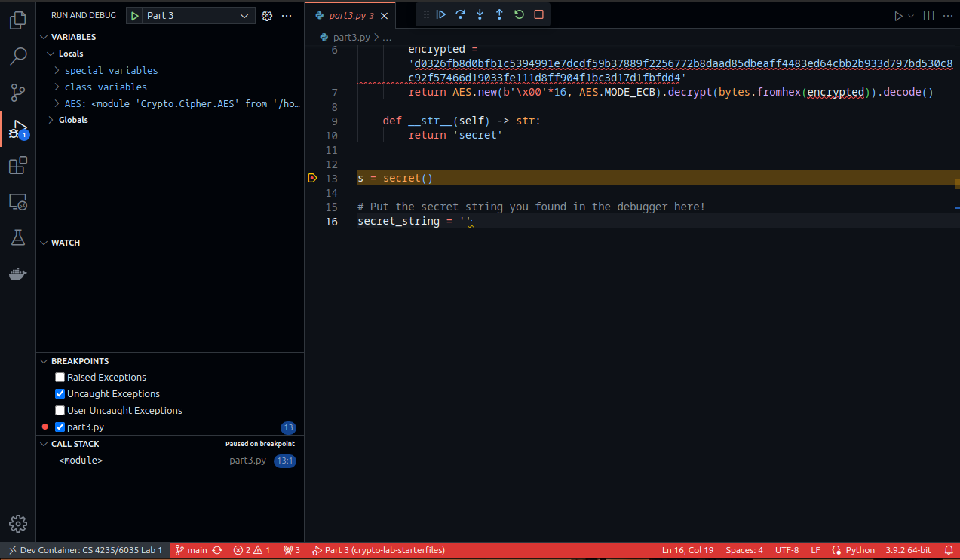960x560 pixels.
Task: Step Over in debug toolbar
Action: click(x=460, y=14)
